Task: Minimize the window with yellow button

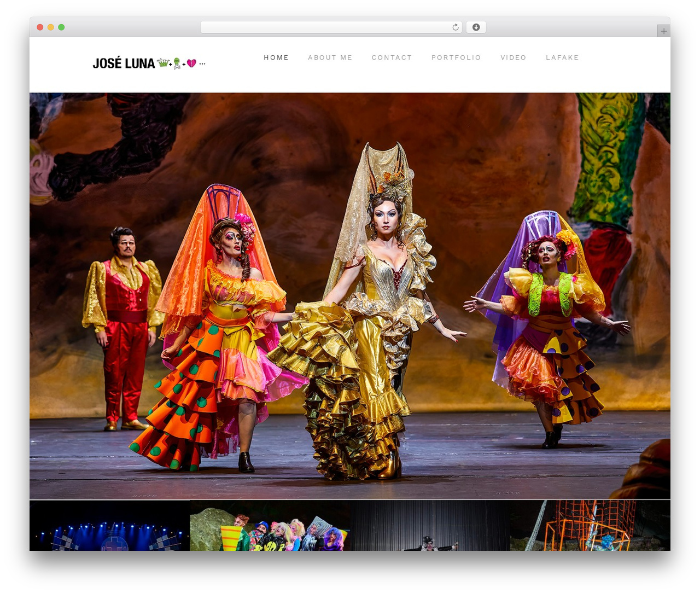Action: coord(51,27)
